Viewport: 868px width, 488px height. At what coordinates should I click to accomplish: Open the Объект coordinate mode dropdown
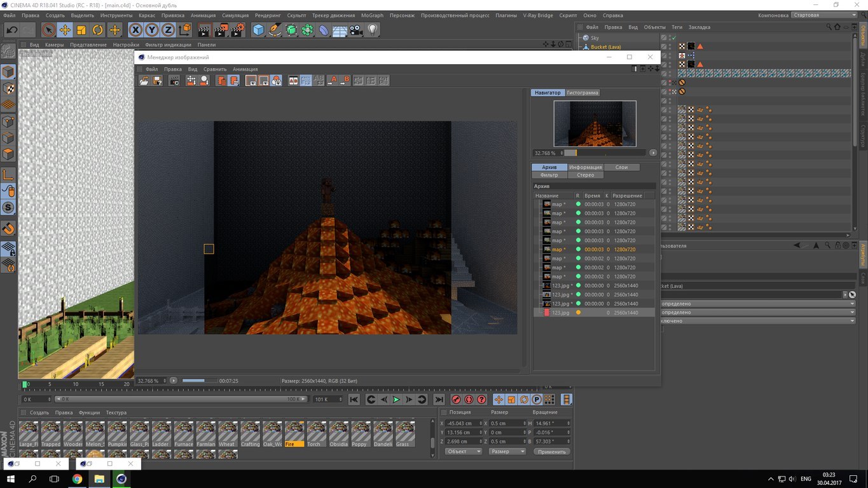pyautogui.click(x=462, y=452)
